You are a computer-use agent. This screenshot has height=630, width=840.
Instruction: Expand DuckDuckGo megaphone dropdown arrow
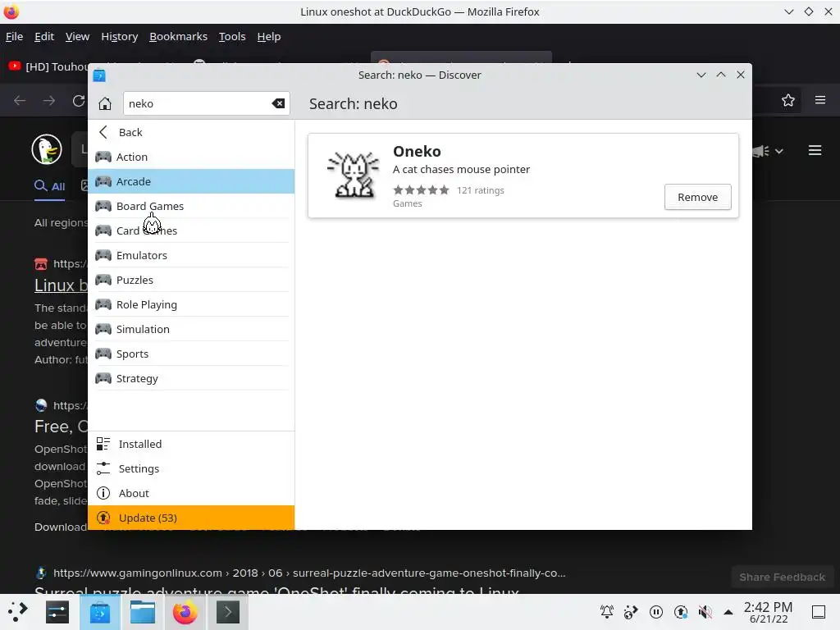tap(779, 152)
